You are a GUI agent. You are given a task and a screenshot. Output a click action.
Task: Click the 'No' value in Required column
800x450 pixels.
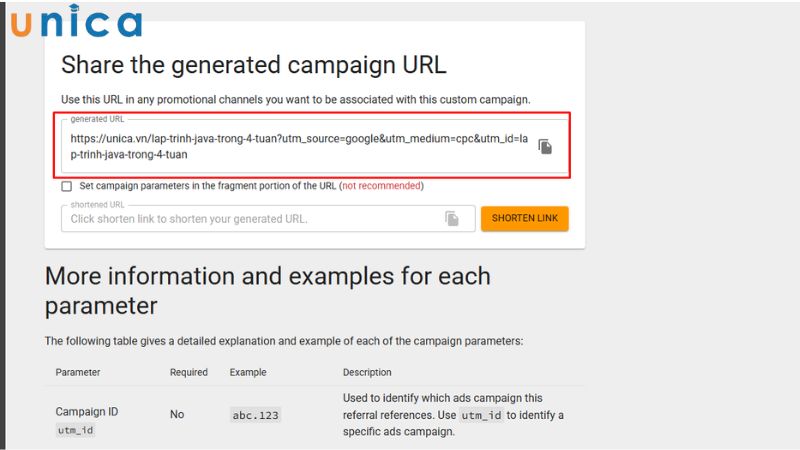[x=177, y=414]
